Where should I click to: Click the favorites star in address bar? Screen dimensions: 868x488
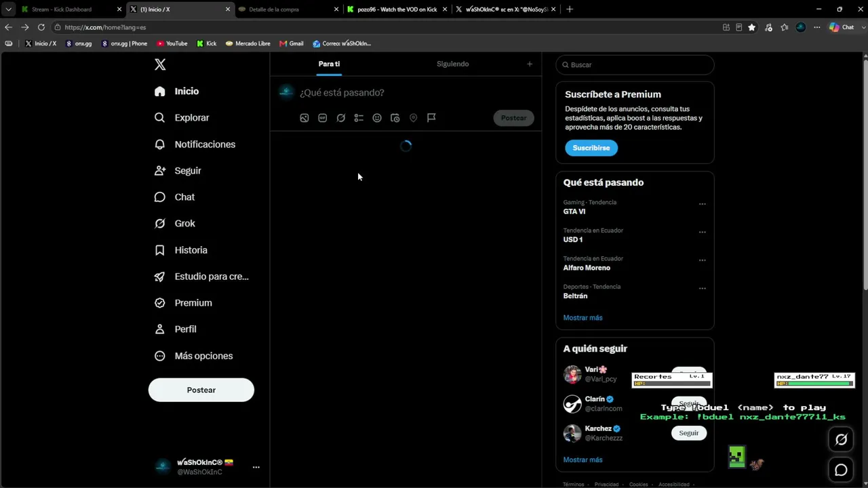coord(752,27)
